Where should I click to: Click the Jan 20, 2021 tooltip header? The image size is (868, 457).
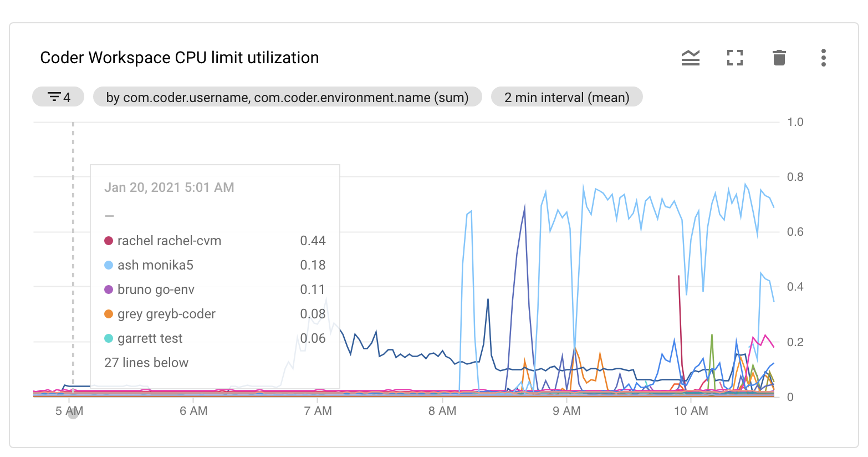tap(169, 187)
